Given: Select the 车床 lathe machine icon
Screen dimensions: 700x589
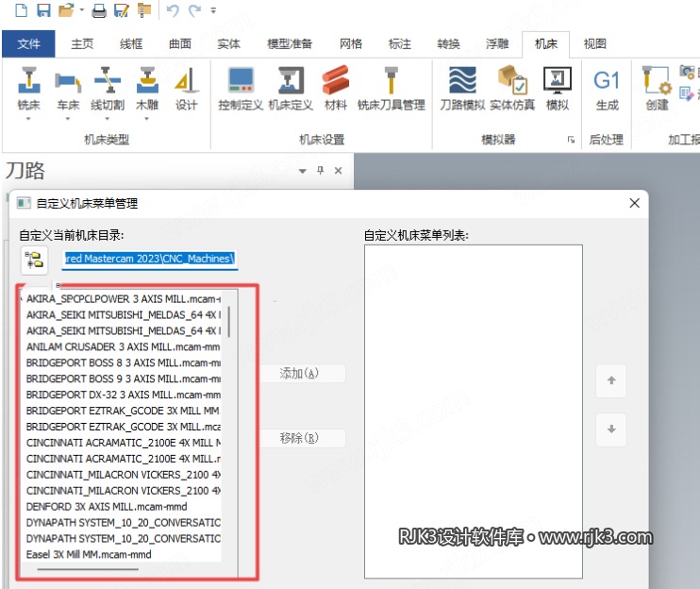Looking at the screenshot, I should coord(68,89).
